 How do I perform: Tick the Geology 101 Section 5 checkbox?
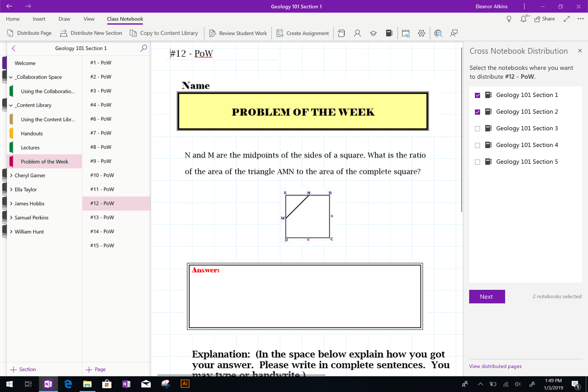(477, 162)
